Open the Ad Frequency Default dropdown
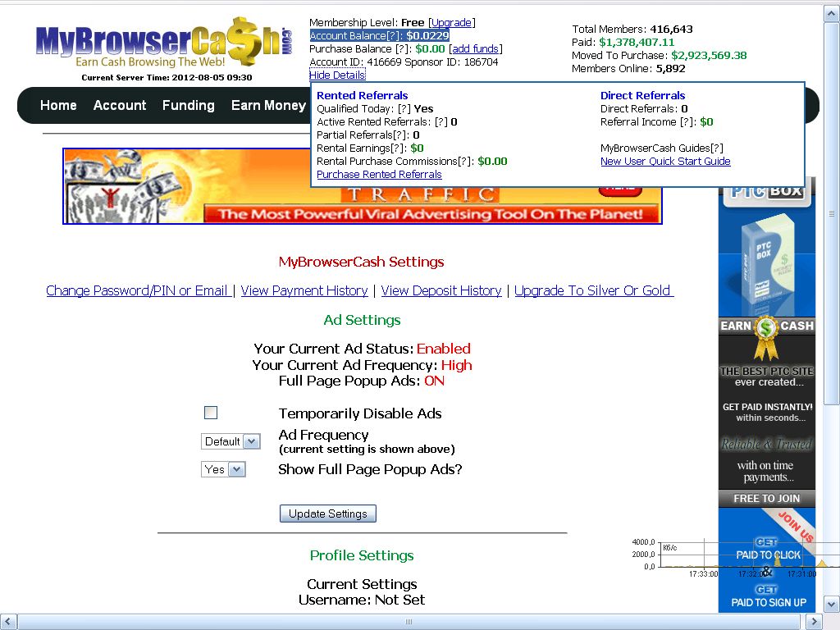The height and width of the screenshot is (630, 840). [x=231, y=441]
